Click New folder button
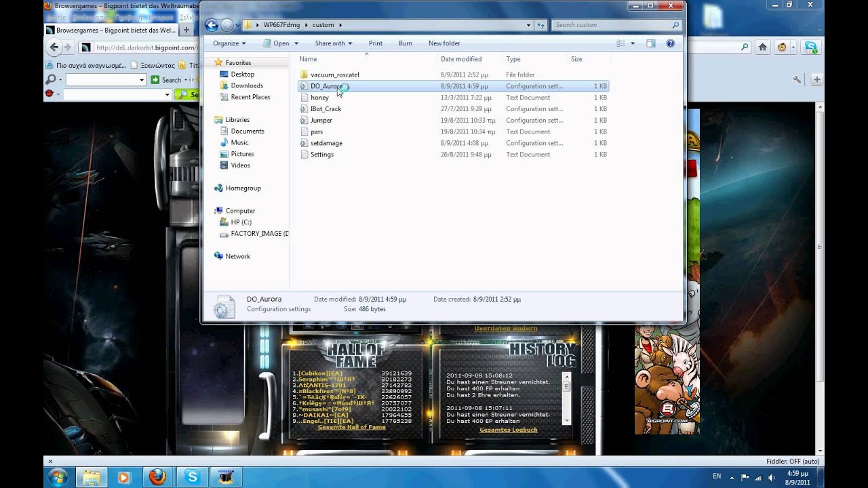868x488 pixels. click(x=444, y=43)
